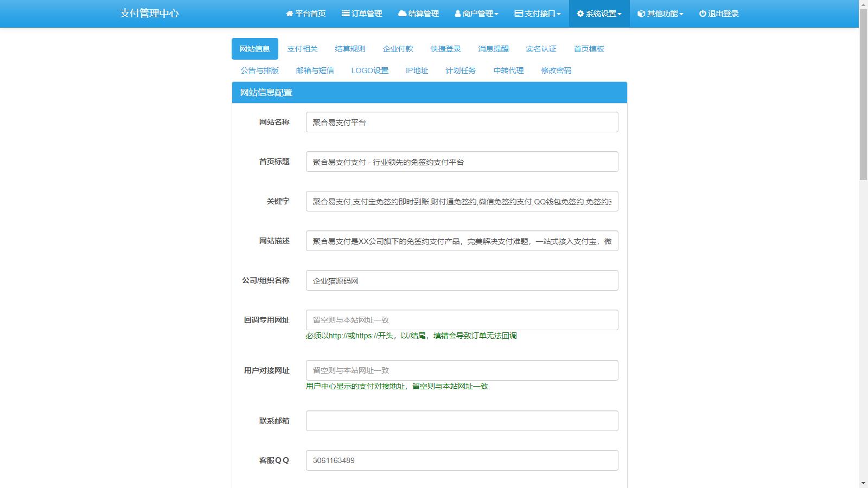
Task: Switch to the 支付相关 tab
Action: tap(302, 49)
